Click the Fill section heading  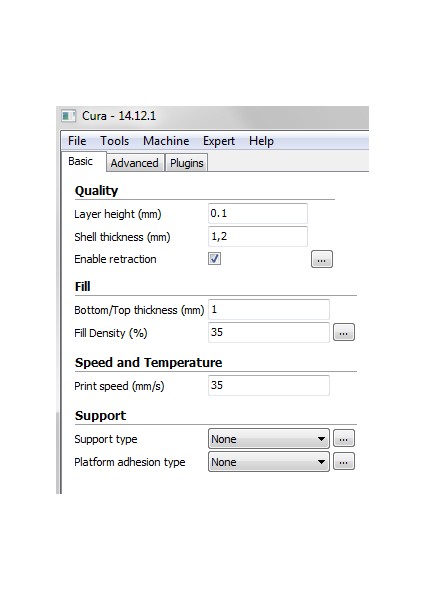82,286
